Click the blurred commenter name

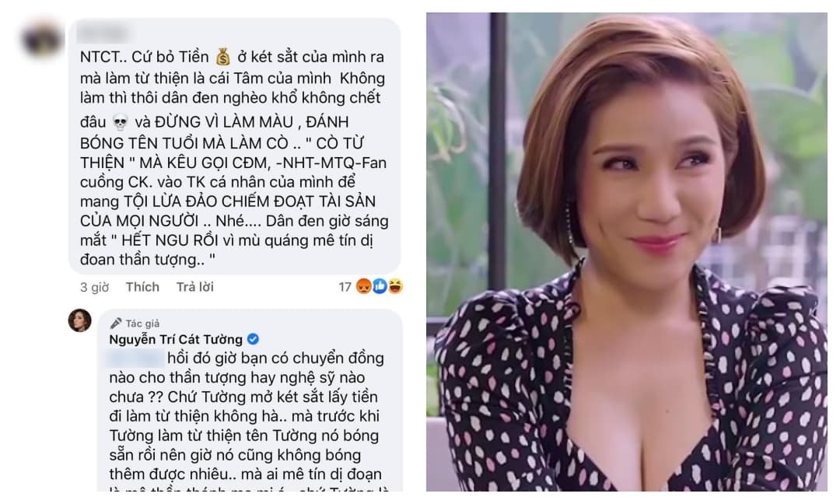coord(102,33)
